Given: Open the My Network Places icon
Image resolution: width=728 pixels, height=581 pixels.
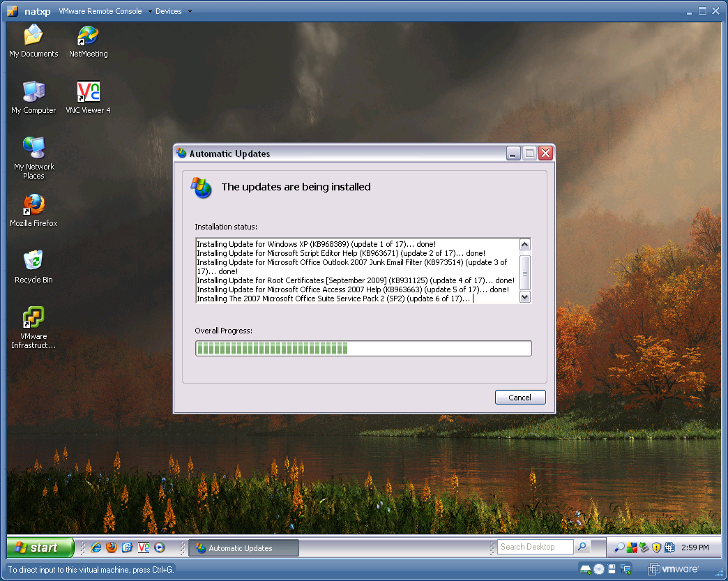Looking at the screenshot, I should pyautogui.click(x=33, y=149).
